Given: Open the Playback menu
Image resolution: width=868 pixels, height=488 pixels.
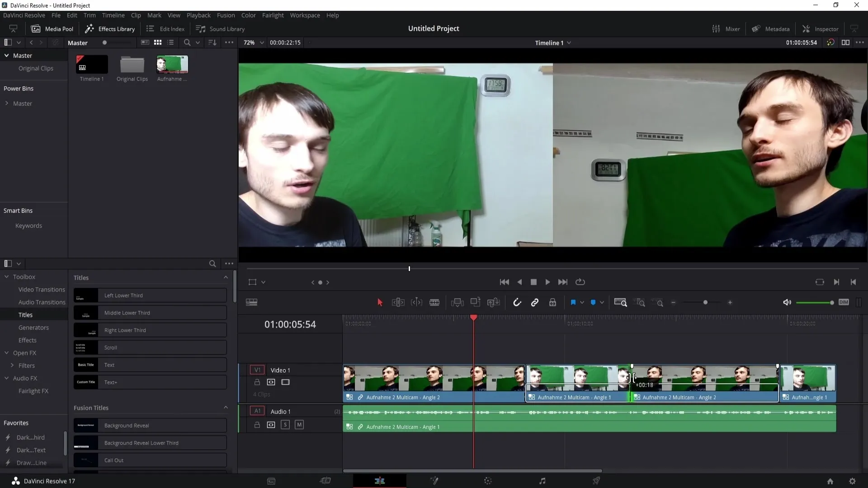Looking at the screenshot, I should 198,15.
